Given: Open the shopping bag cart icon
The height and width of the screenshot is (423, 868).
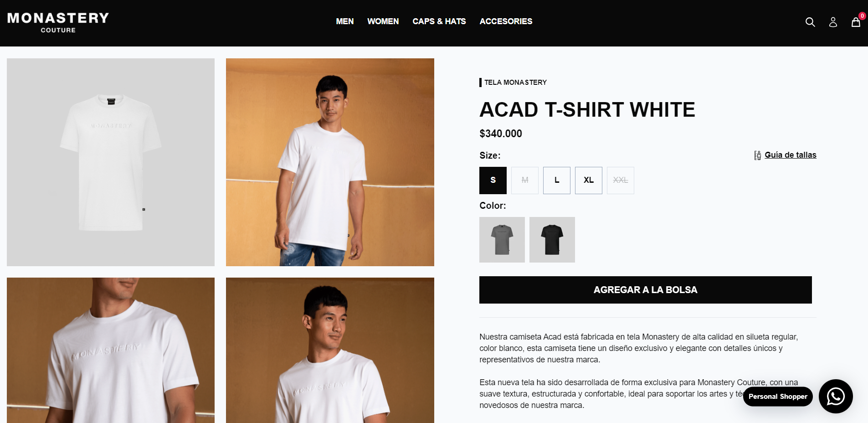Looking at the screenshot, I should (x=856, y=22).
